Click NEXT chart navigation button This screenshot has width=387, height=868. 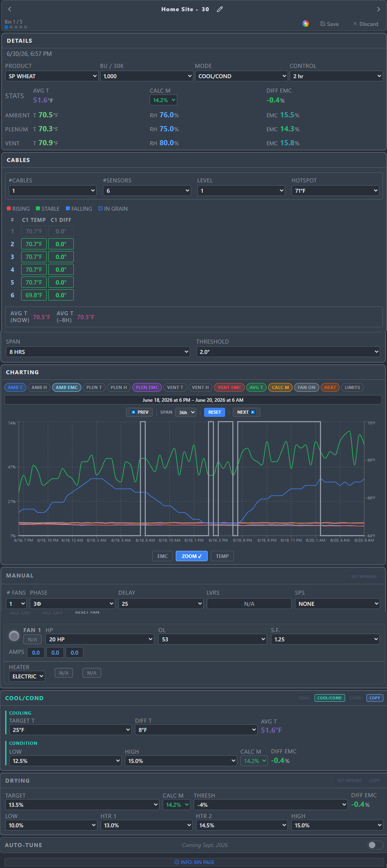(246, 412)
